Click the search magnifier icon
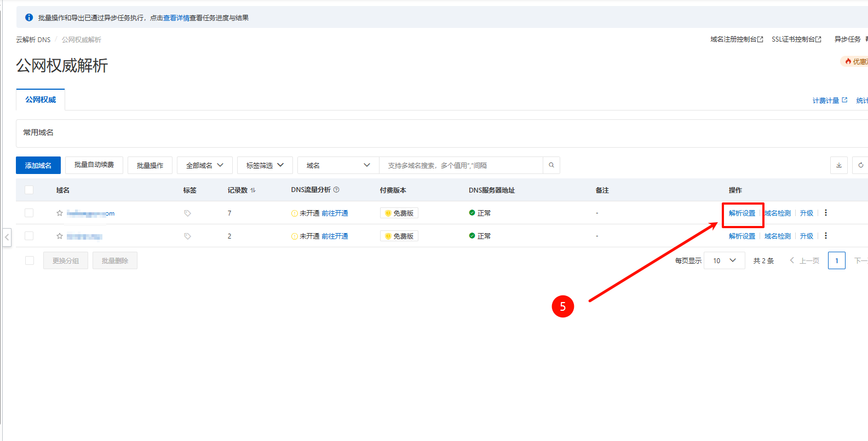The height and width of the screenshot is (441, 868). [x=551, y=165]
